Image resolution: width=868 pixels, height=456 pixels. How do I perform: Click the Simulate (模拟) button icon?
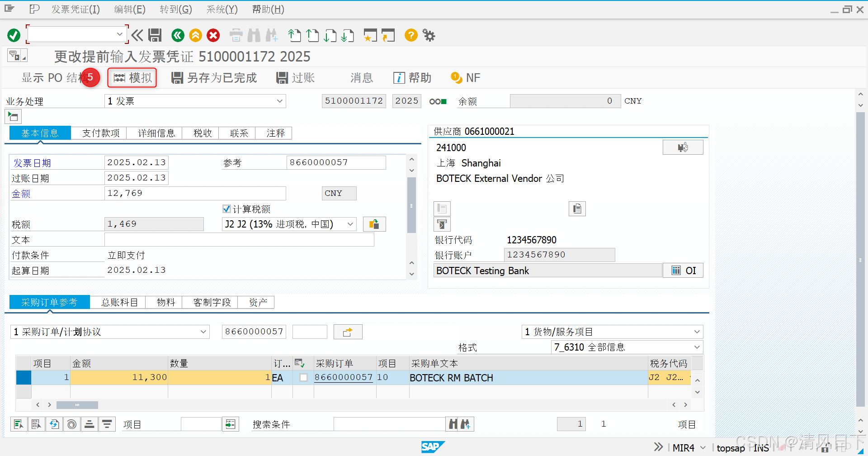pyautogui.click(x=119, y=77)
